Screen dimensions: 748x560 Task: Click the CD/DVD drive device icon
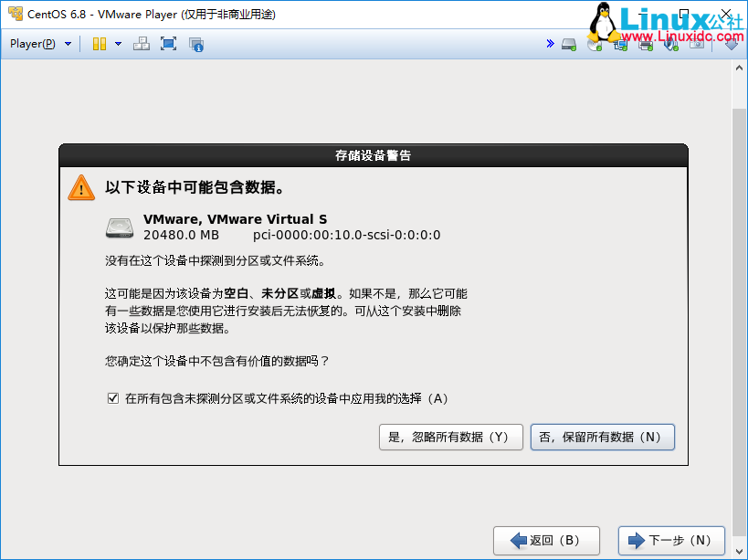pos(593,44)
